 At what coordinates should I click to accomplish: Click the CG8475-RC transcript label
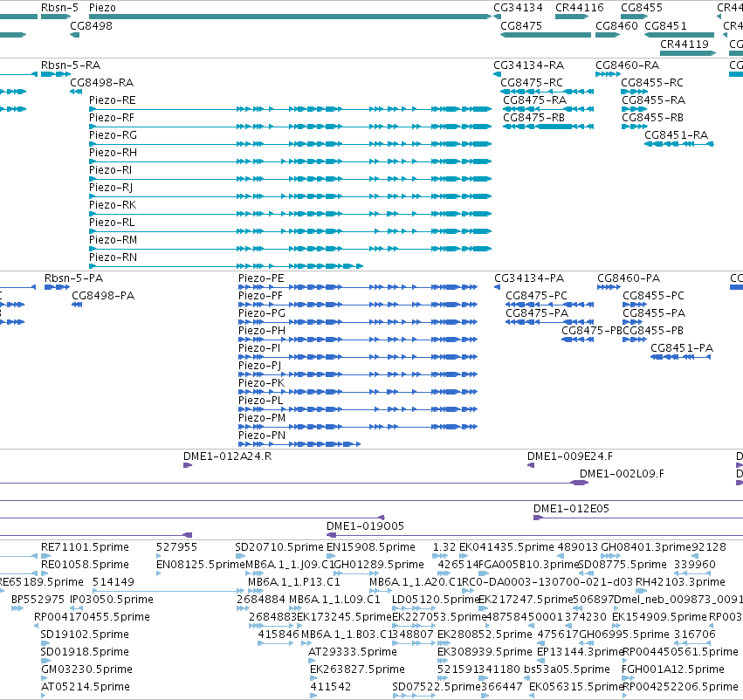pyautogui.click(x=532, y=83)
